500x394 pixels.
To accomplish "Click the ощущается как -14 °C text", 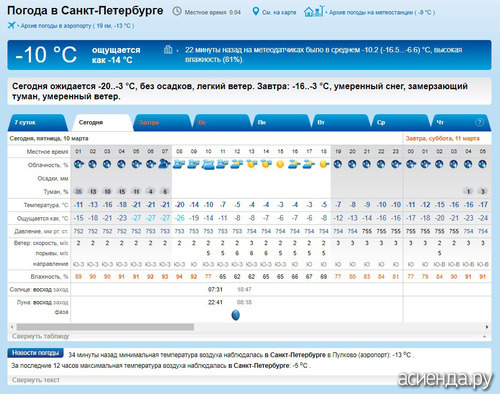I will [116, 55].
